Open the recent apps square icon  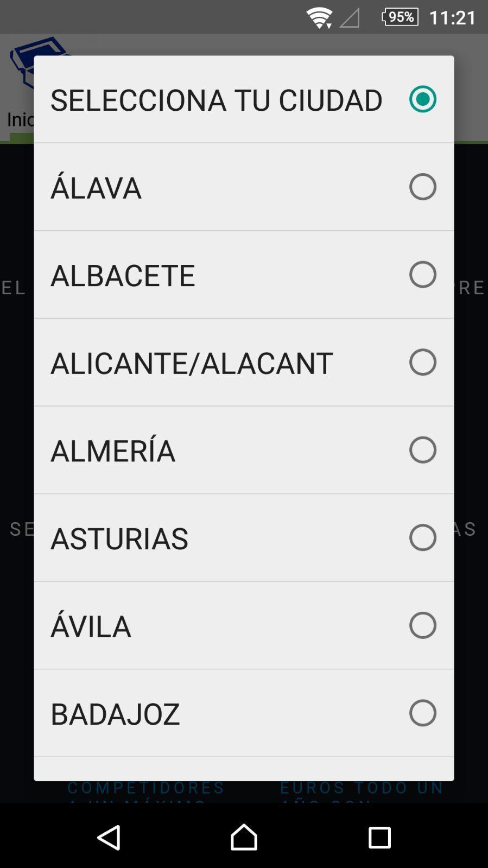click(x=379, y=837)
